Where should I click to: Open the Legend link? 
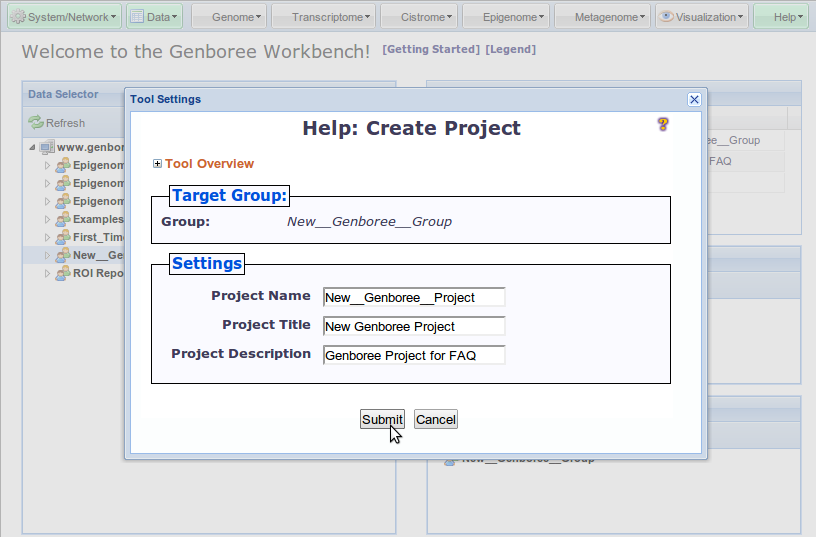pos(510,49)
